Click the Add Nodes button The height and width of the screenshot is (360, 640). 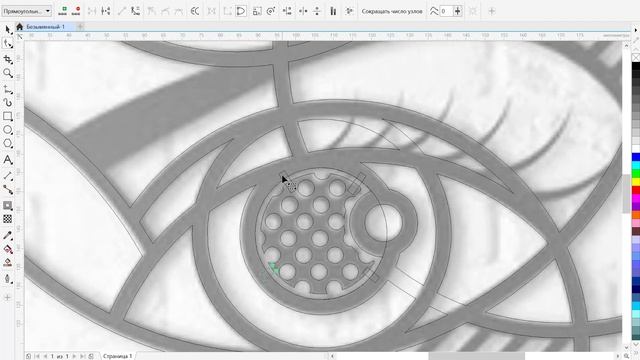pos(62,11)
